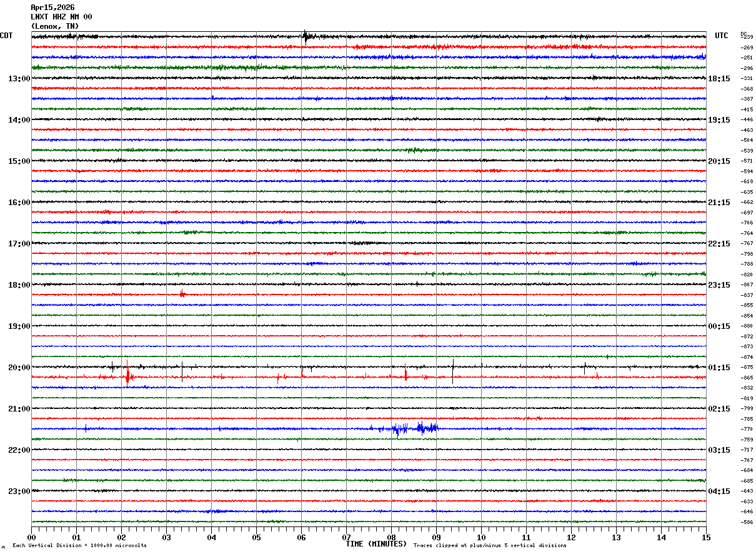Click the "03:15" UTC time label

(x=719, y=450)
